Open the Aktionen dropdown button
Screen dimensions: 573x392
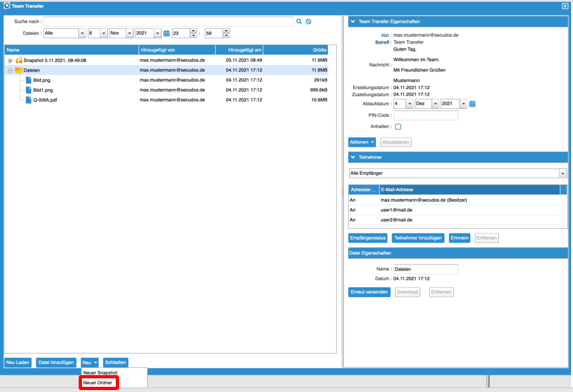(x=362, y=142)
